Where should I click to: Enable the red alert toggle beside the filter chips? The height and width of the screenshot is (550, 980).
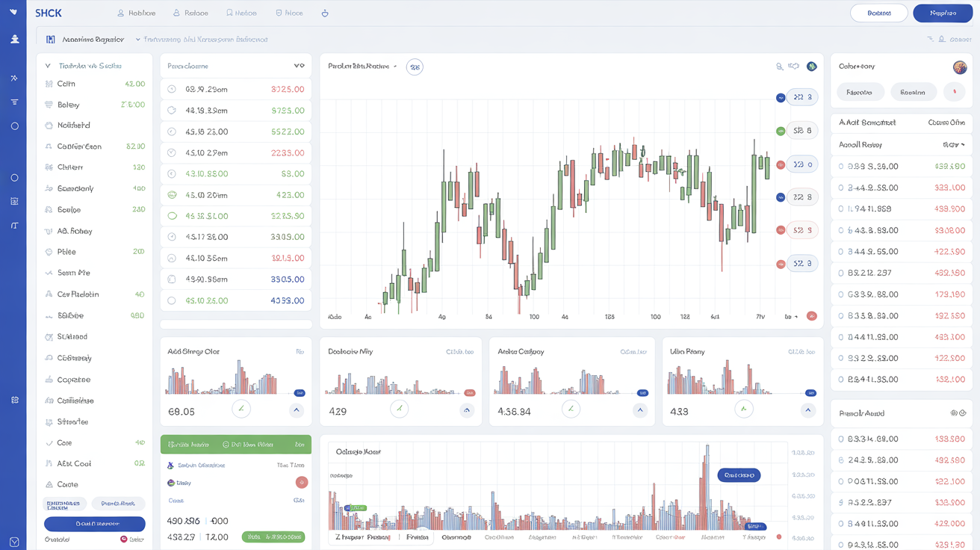point(954,90)
